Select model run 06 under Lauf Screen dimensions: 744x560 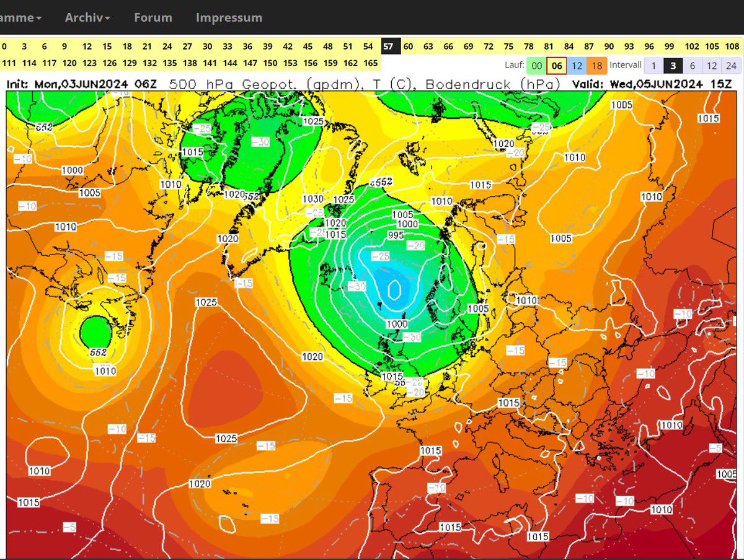tap(556, 66)
